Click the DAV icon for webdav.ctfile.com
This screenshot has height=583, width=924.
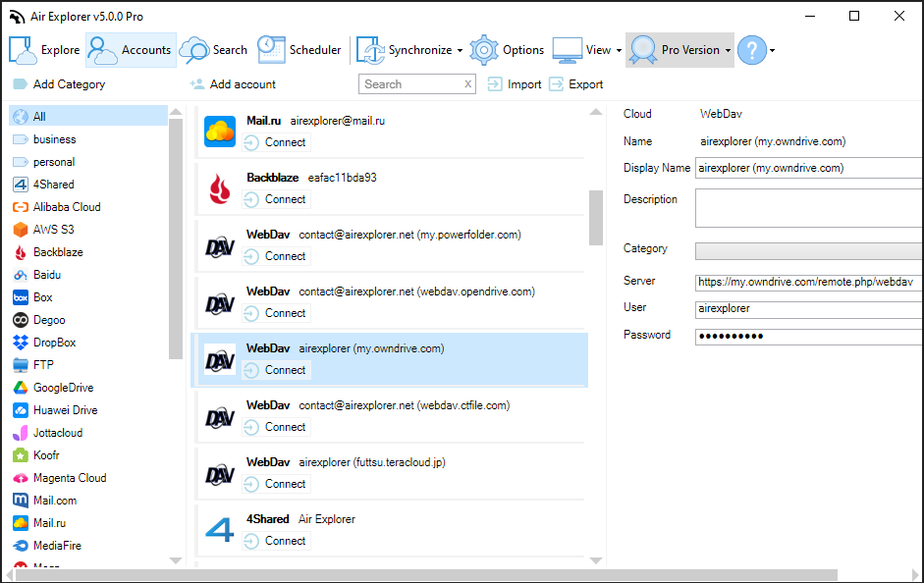[x=220, y=418]
